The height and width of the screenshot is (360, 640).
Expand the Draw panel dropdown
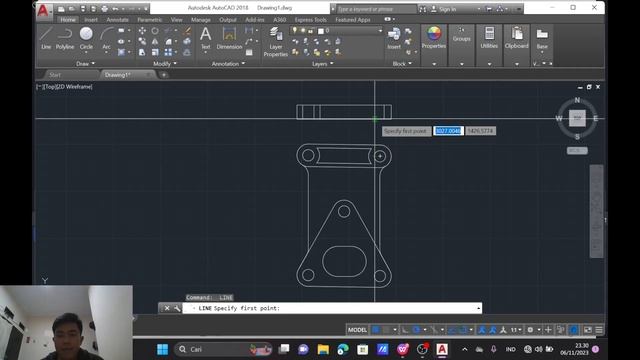(x=86, y=64)
